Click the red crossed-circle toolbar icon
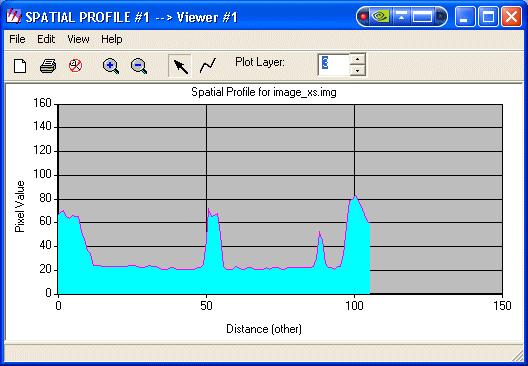This screenshot has height=366, width=528. (x=75, y=65)
